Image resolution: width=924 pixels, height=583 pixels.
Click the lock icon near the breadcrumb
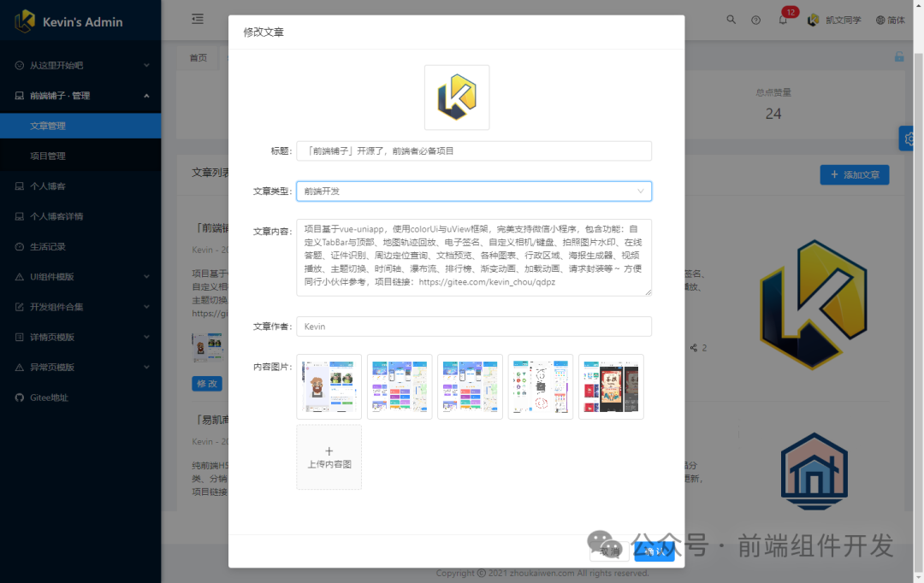click(898, 55)
